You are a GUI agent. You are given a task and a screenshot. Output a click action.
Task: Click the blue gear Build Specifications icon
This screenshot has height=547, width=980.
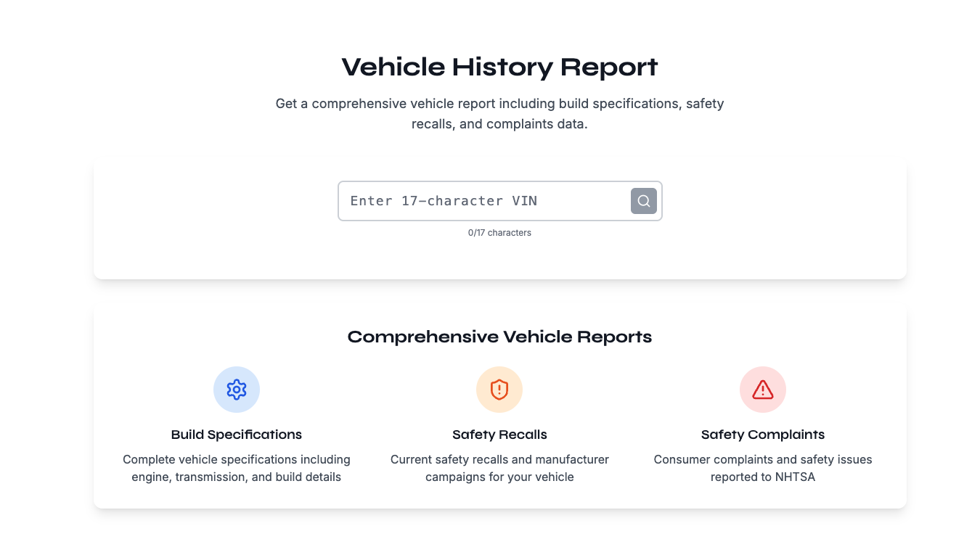[x=237, y=390]
